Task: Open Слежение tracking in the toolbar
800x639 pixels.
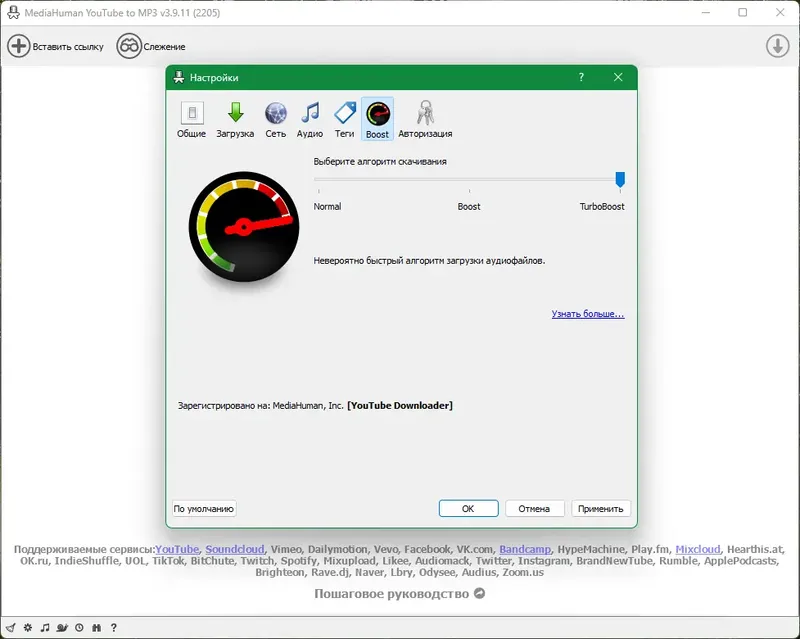Action: [152, 45]
